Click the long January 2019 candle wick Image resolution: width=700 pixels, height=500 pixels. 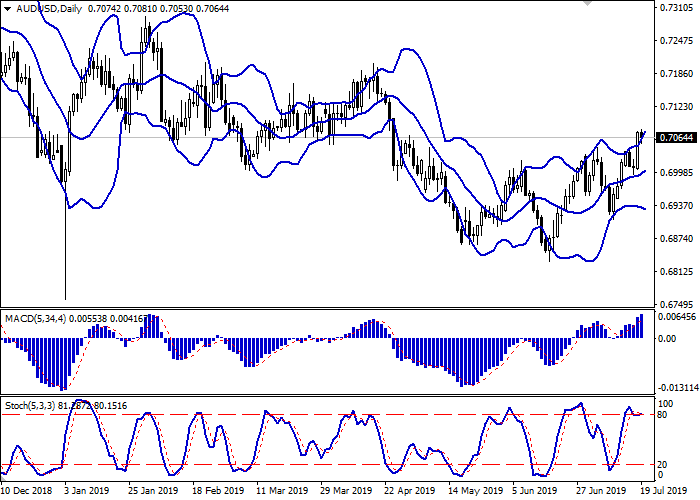66,250
